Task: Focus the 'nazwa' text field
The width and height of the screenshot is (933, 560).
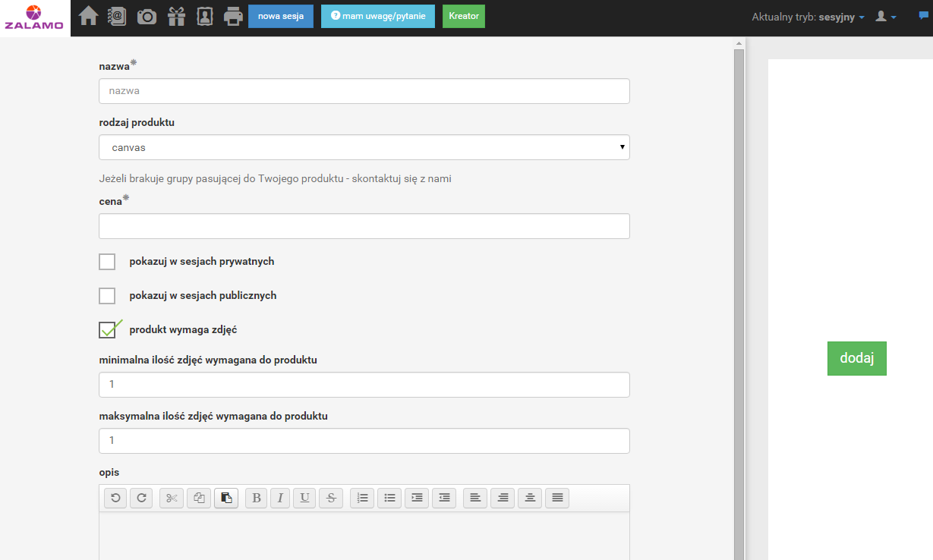Action: pos(364,91)
